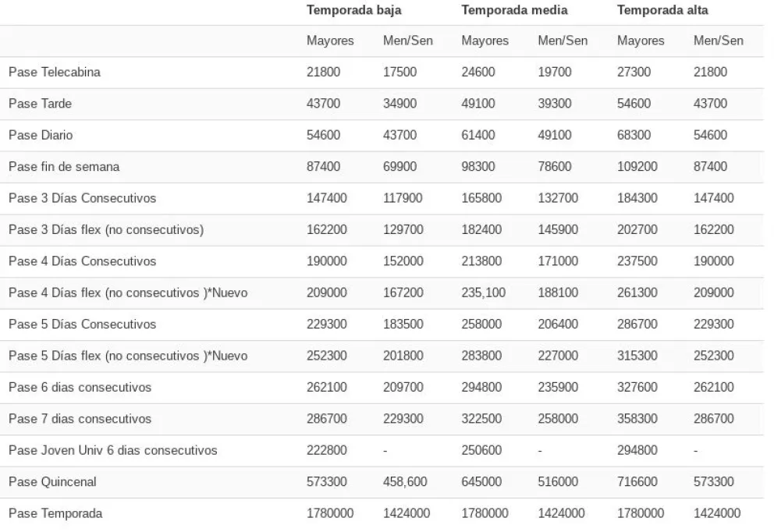The width and height of the screenshot is (774, 532).
Task: Click Pase 4 Días Consecutivos label
Action: 82,261
